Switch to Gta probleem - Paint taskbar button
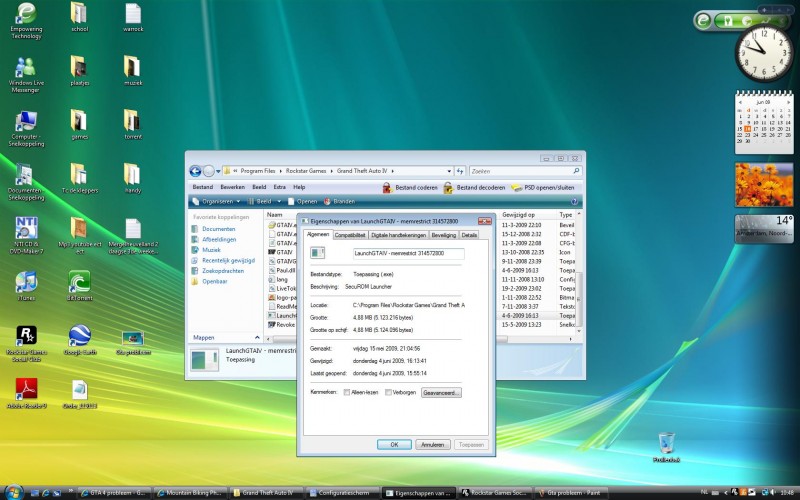Screen dimensions: 800x500 pyautogui.click(x=572, y=493)
